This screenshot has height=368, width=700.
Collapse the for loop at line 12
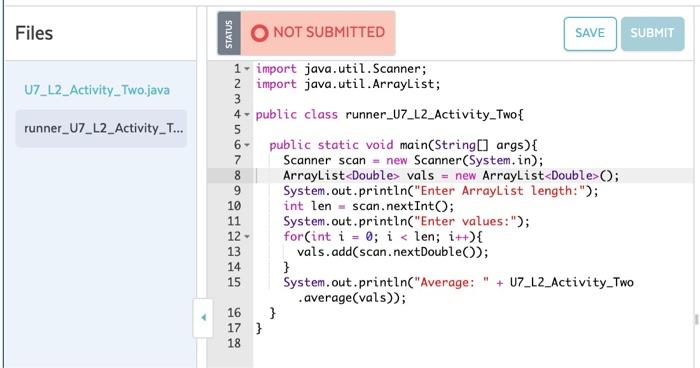(247, 237)
